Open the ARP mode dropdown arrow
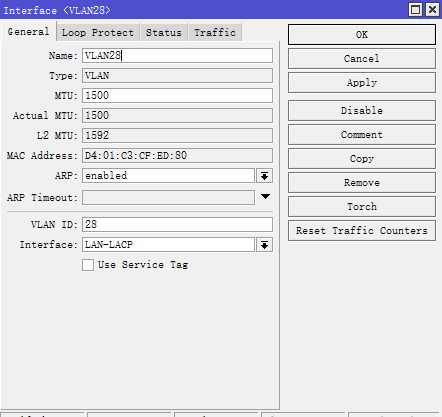The height and width of the screenshot is (417, 442). click(x=264, y=176)
